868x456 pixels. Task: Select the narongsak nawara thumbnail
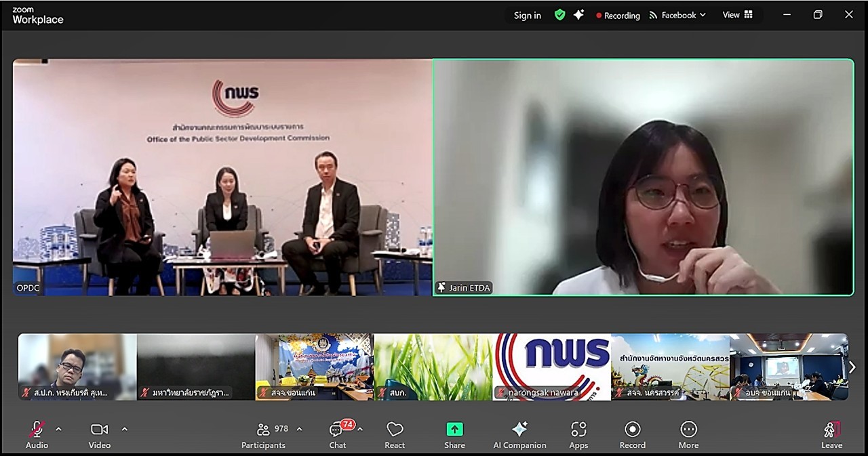(x=551, y=367)
